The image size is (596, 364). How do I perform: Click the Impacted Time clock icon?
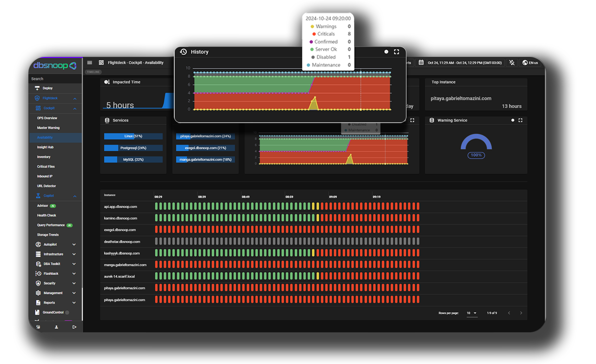coord(107,82)
